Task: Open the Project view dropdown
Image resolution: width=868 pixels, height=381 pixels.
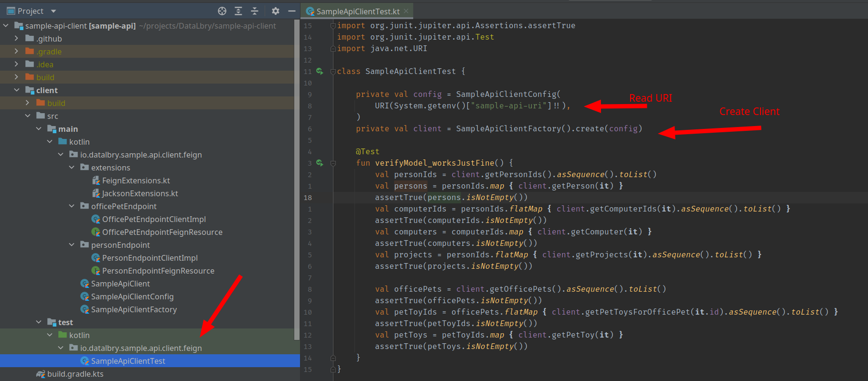Action: tap(54, 11)
